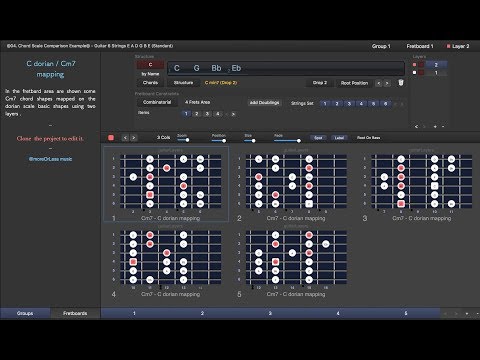Select Items number 3

pyautogui.click(x=207, y=114)
